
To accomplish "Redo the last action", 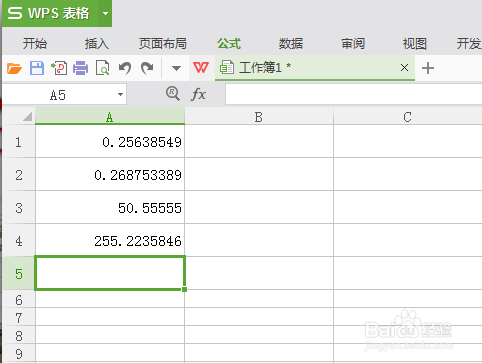I will click(x=147, y=68).
